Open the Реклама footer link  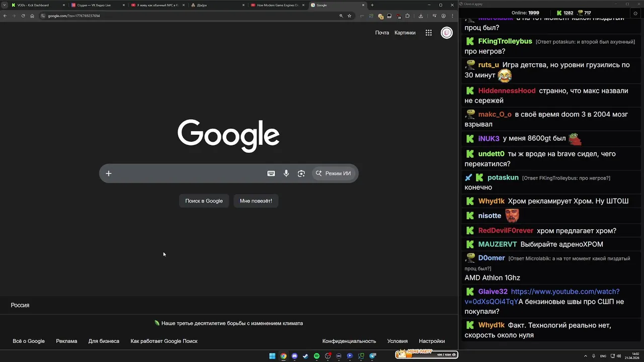click(x=66, y=341)
